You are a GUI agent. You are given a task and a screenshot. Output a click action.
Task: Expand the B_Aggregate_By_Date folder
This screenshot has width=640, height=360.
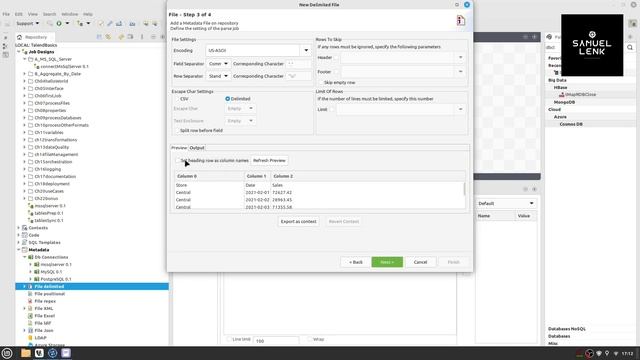(24, 74)
